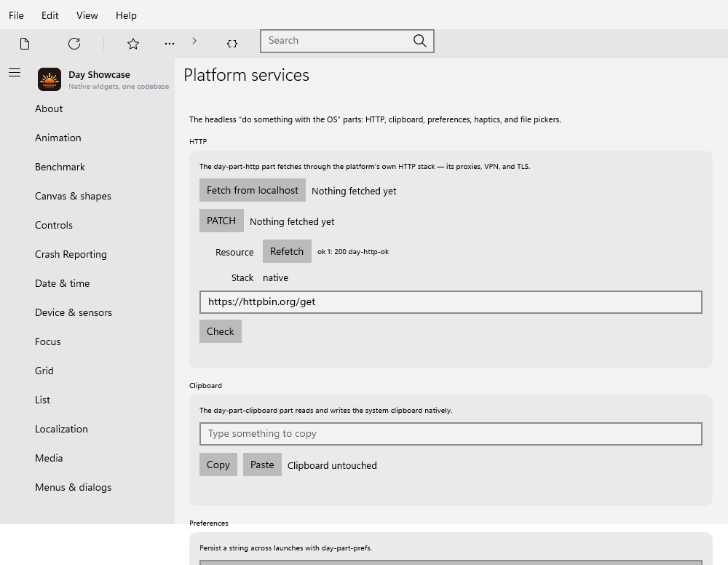This screenshot has height=565, width=728.
Task: Click the magnifier search icon
Action: pyautogui.click(x=420, y=41)
